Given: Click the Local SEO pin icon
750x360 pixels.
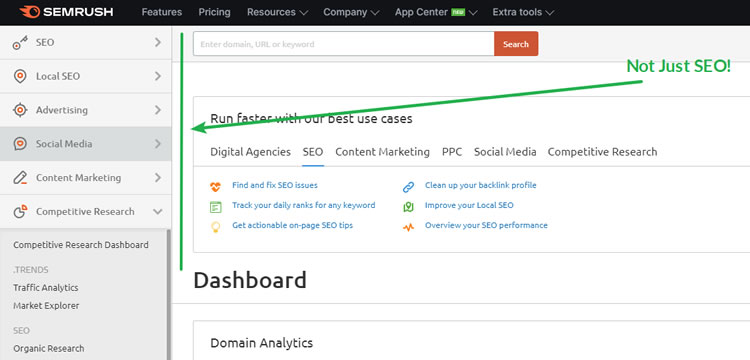Looking at the screenshot, I should (20, 76).
